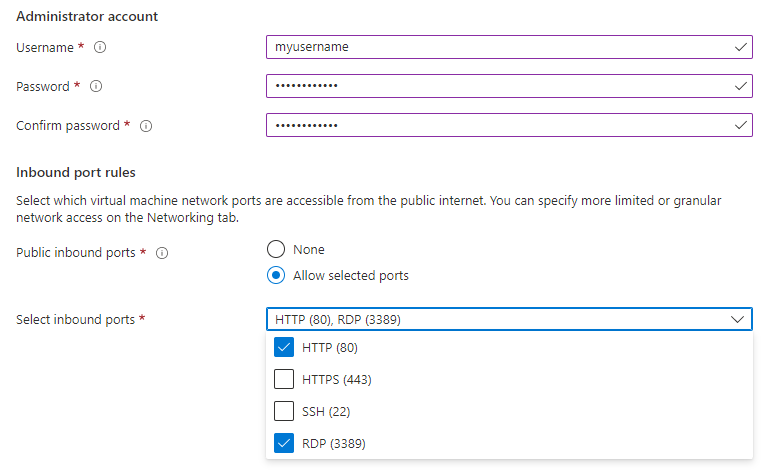Click the Confirm password info icon
Image resolution: width=764 pixels, height=472 pixels.
pyautogui.click(x=146, y=126)
